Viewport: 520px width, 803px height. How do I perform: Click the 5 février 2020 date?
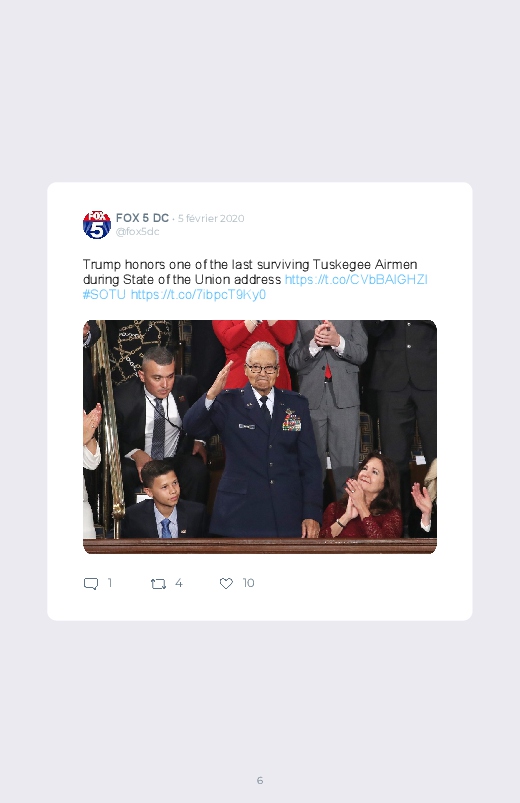[x=211, y=218]
